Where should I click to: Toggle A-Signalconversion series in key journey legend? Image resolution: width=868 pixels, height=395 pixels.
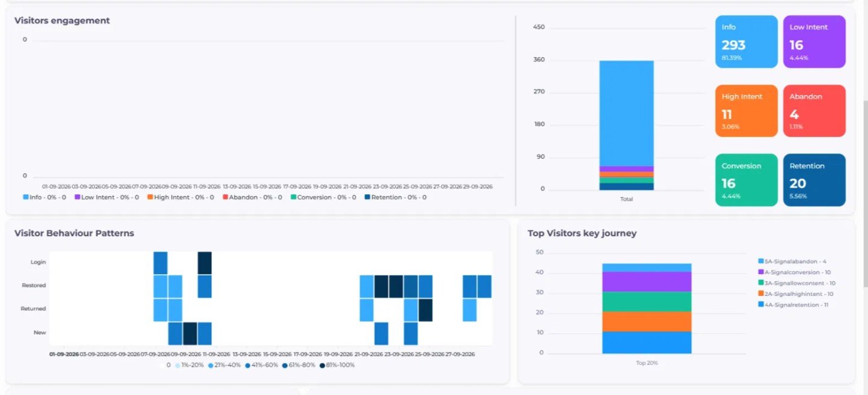[x=795, y=272]
